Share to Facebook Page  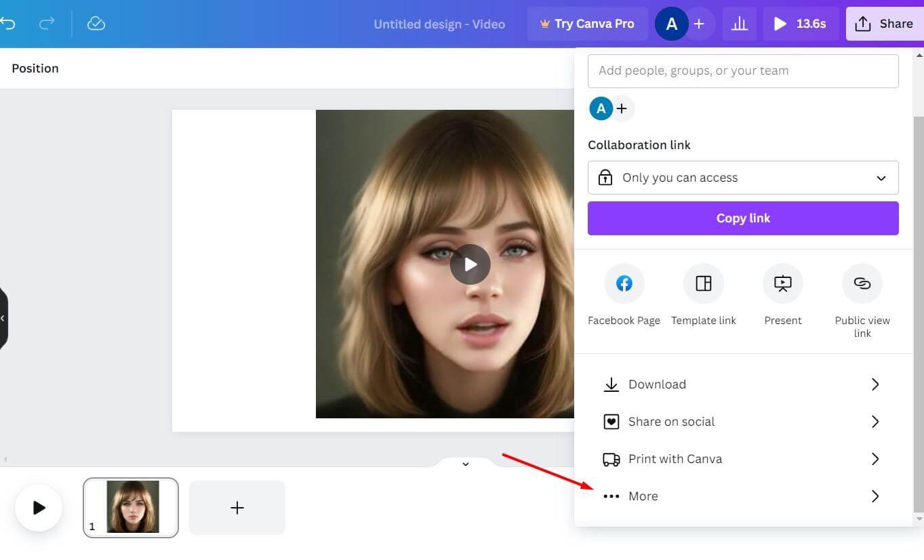[x=624, y=283]
